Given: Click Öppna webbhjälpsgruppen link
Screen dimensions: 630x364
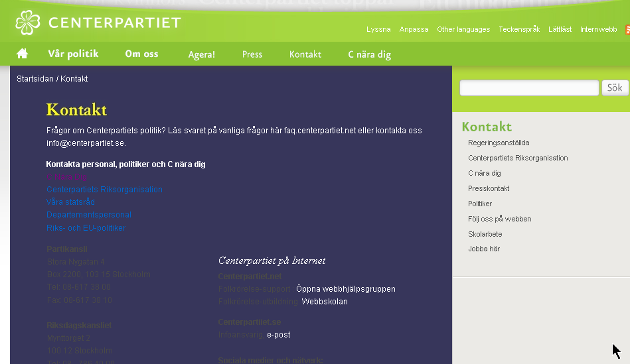Looking at the screenshot, I should tap(346, 289).
